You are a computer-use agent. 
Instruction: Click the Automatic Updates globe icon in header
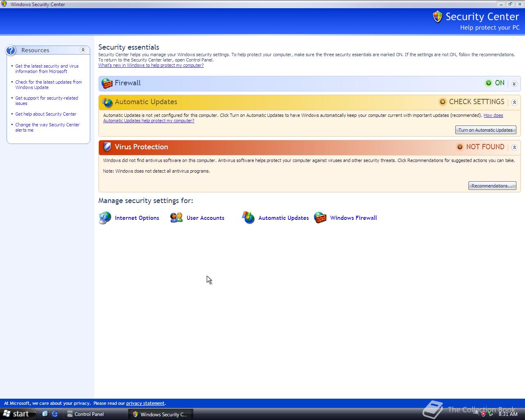[107, 102]
